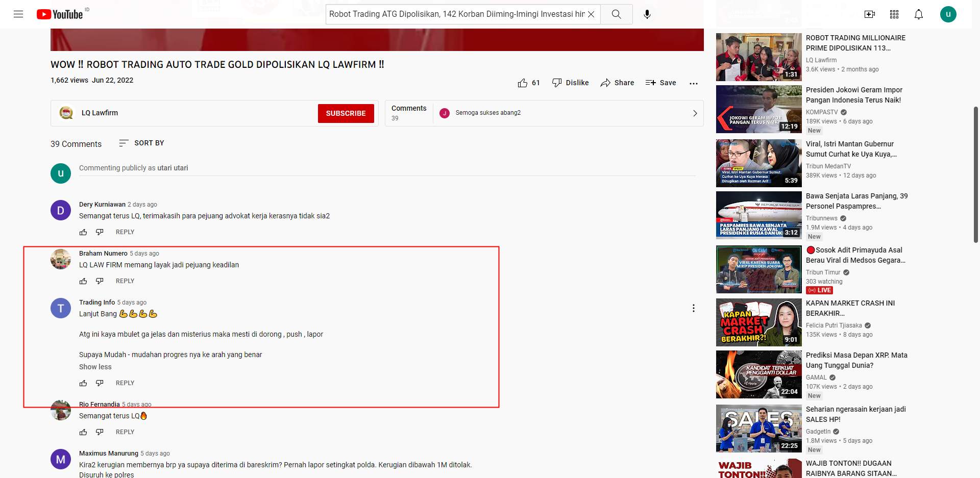
Task: Reply to Rio Fernandia's comment
Action: point(125,432)
